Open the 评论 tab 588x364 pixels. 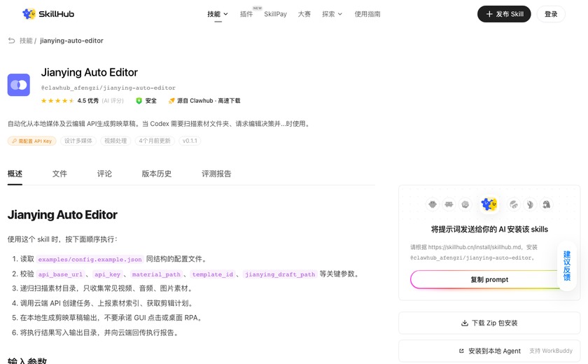click(x=104, y=174)
